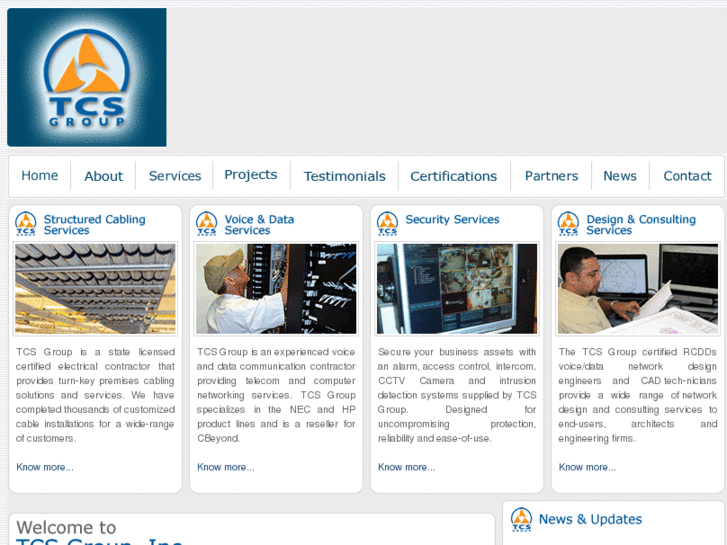Image resolution: width=727 pixels, height=545 pixels.
Task: Open the Testimonials page
Action: pos(344,176)
